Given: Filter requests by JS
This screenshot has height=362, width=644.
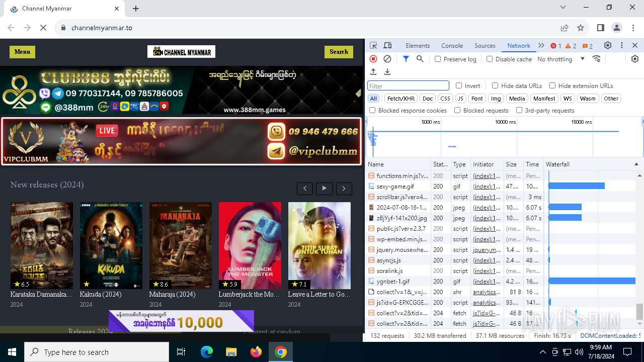Looking at the screenshot, I should (460, 99).
